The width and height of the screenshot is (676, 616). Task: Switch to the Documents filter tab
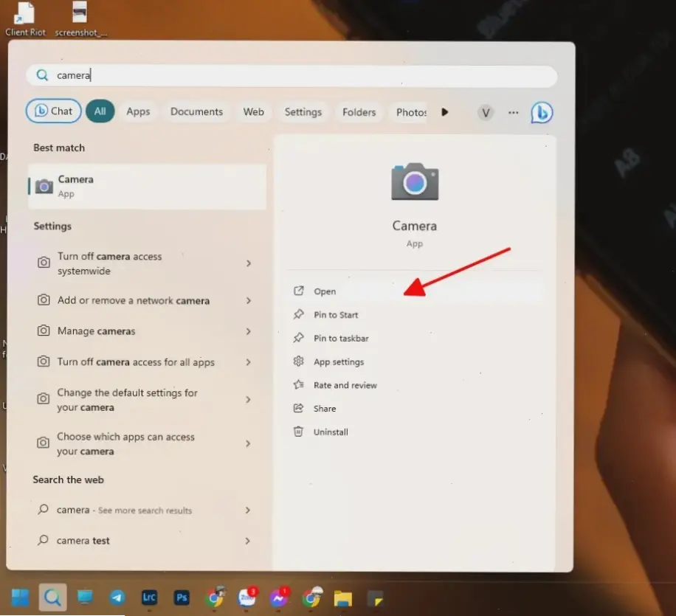(x=196, y=111)
